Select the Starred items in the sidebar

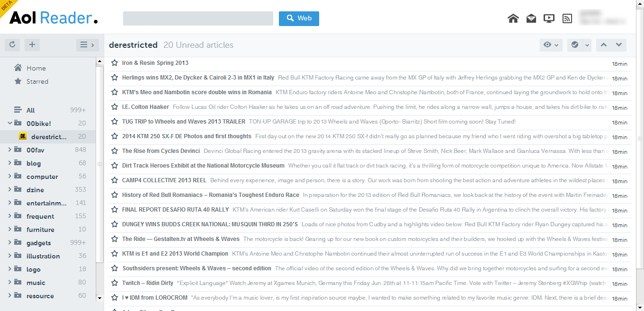pyautogui.click(x=36, y=81)
